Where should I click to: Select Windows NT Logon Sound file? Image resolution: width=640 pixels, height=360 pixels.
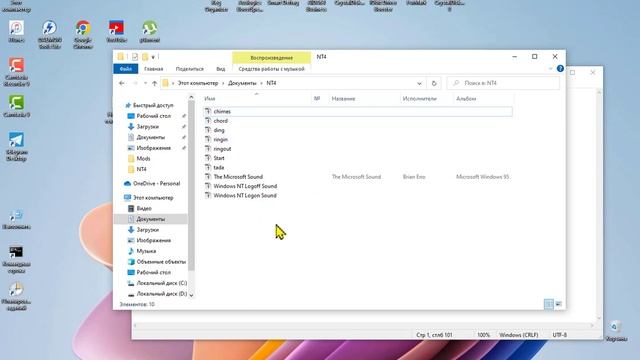tap(245, 196)
